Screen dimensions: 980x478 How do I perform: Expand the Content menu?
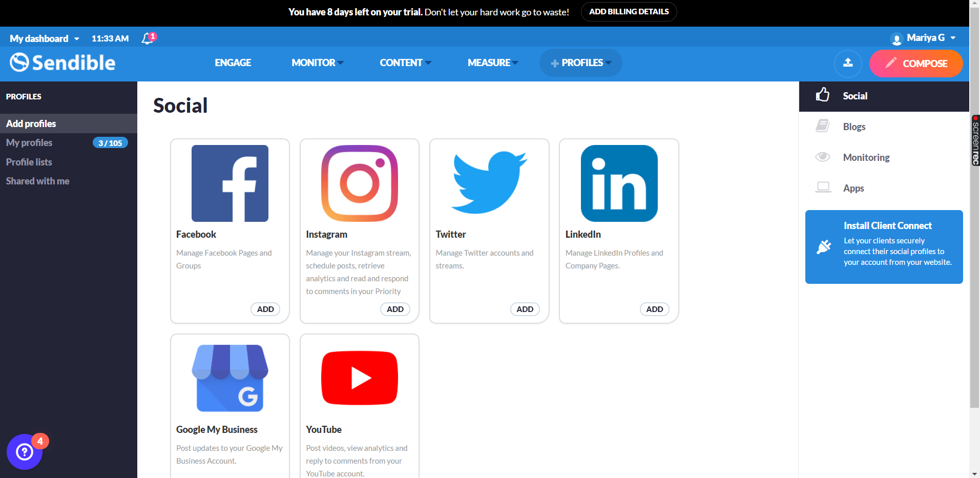(x=406, y=63)
